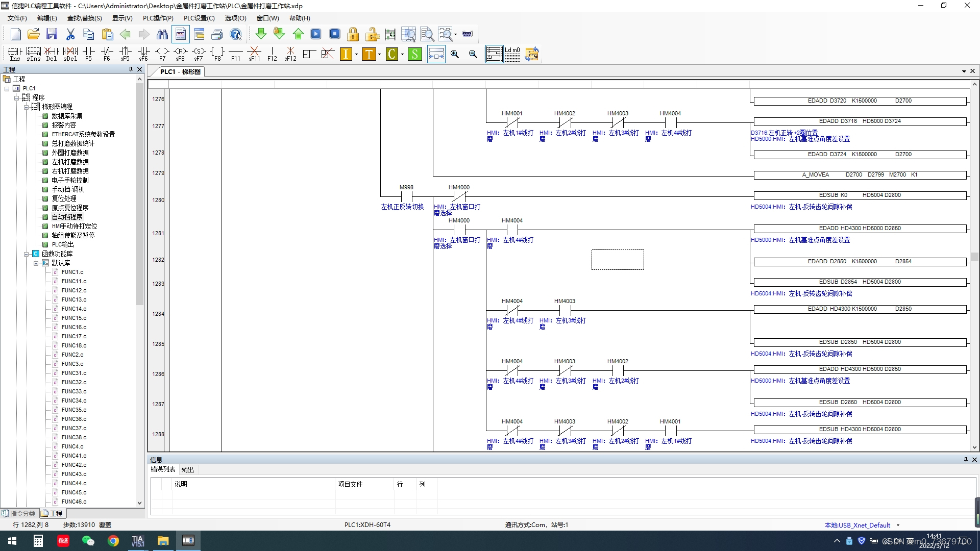The image size is (980, 551).
Task: Click the binoculars find icon
Action: [x=162, y=34]
